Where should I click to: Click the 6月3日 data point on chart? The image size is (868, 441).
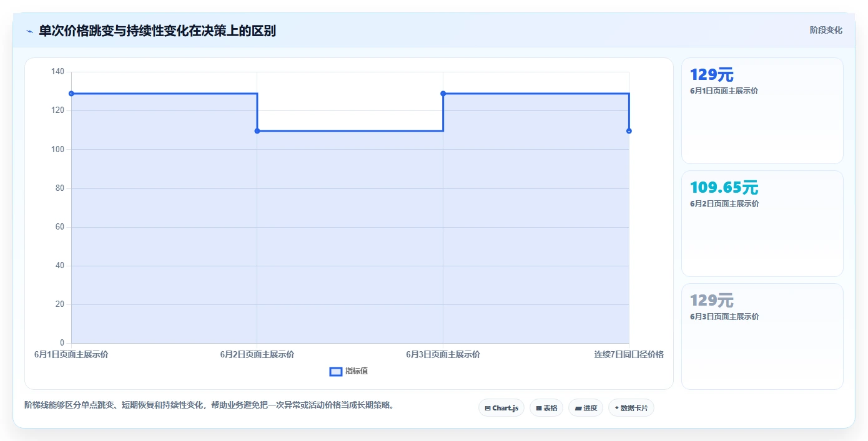pos(443,94)
